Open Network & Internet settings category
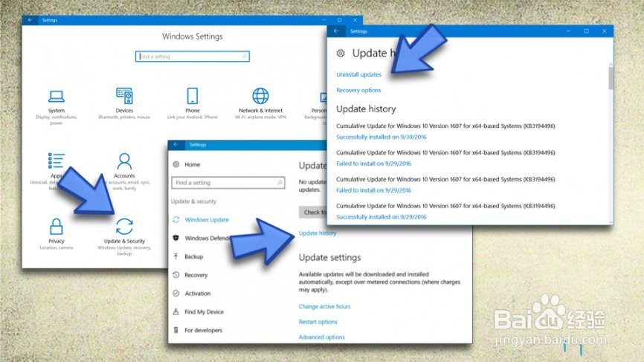 point(260,103)
